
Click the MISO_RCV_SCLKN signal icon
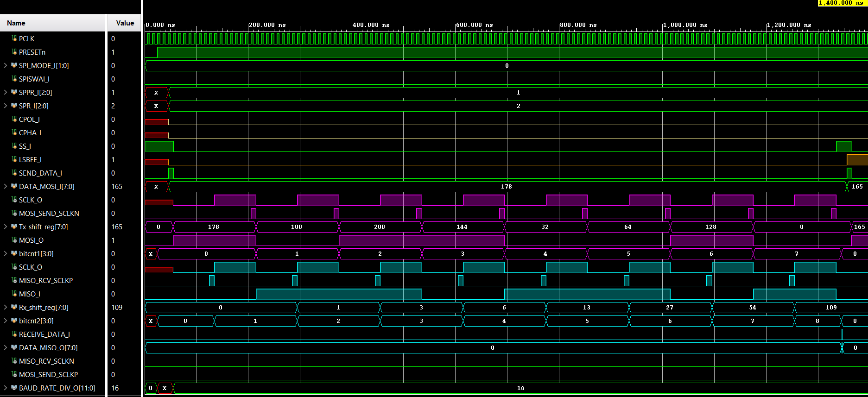14,361
